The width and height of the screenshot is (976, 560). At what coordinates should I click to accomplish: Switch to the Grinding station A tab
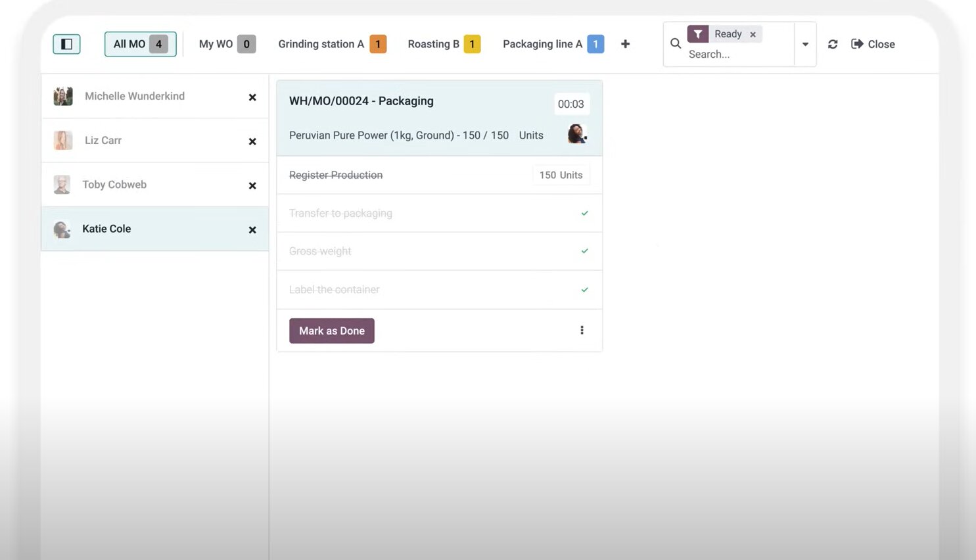(x=331, y=44)
